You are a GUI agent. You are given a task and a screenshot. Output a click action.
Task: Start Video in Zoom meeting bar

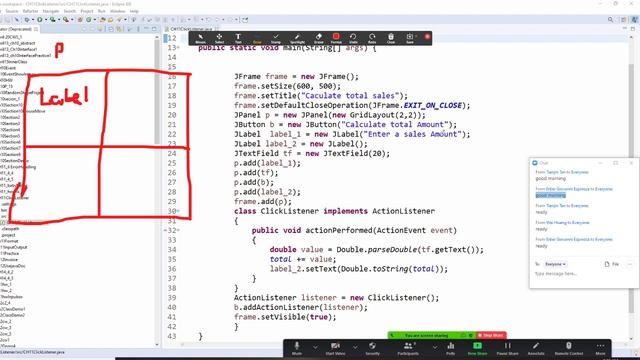coord(335,348)
